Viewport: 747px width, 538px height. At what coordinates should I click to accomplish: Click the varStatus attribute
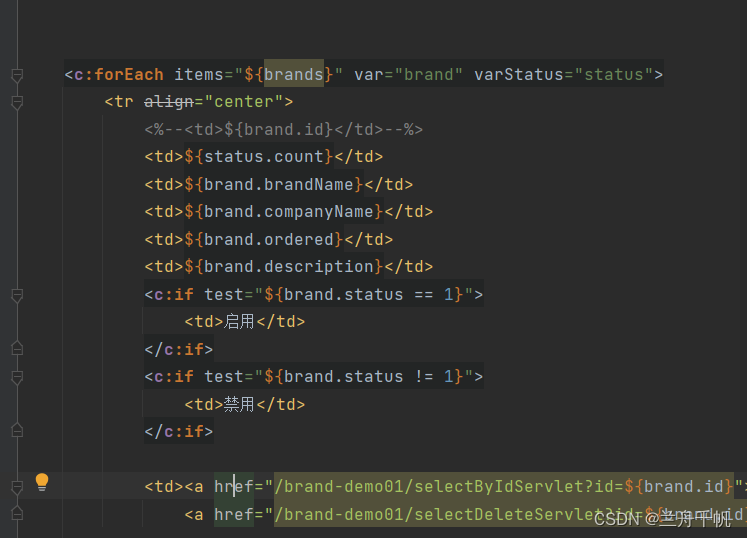519,74
